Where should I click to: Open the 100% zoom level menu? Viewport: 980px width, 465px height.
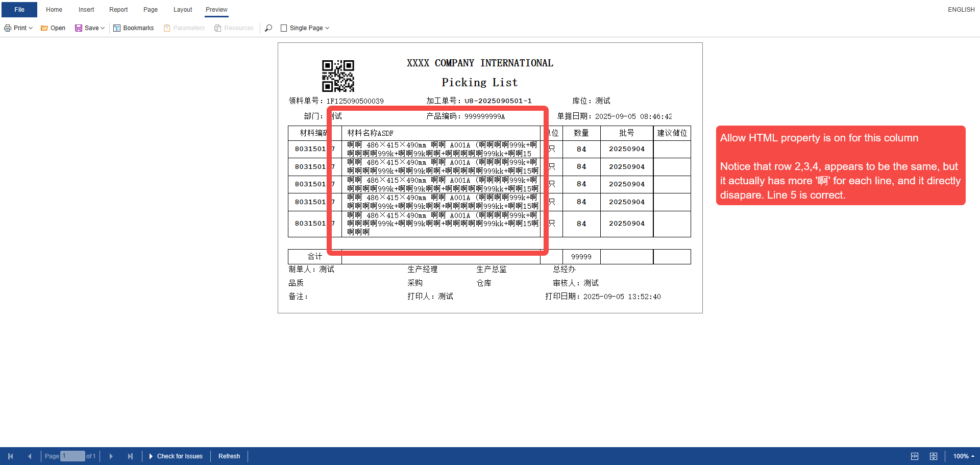click(963, 456)
